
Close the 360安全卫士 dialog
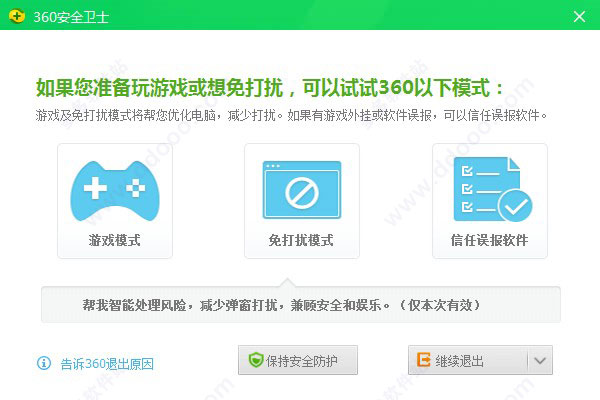coord(579,16)
